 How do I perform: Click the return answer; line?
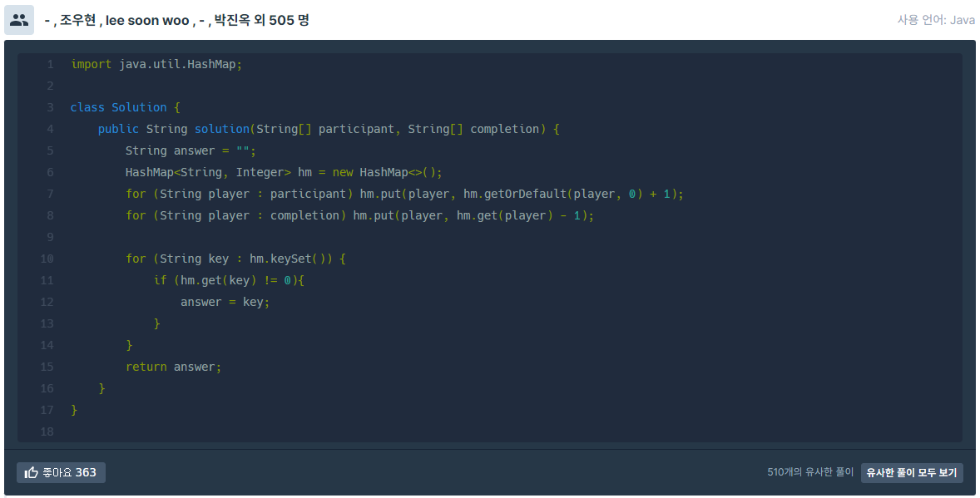[x=173, y=367]
